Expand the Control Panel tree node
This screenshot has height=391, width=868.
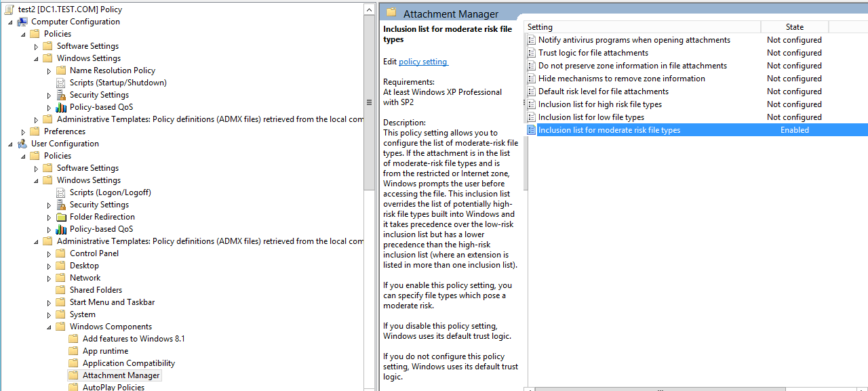click(49, 254)
